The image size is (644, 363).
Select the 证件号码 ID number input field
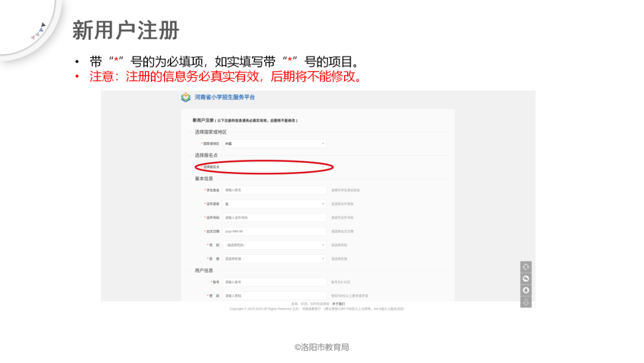coord(274,217)
